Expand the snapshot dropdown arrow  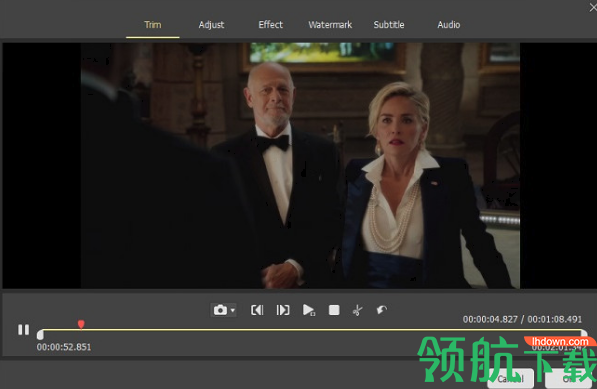pyautogui.click(x=233, y=311)
